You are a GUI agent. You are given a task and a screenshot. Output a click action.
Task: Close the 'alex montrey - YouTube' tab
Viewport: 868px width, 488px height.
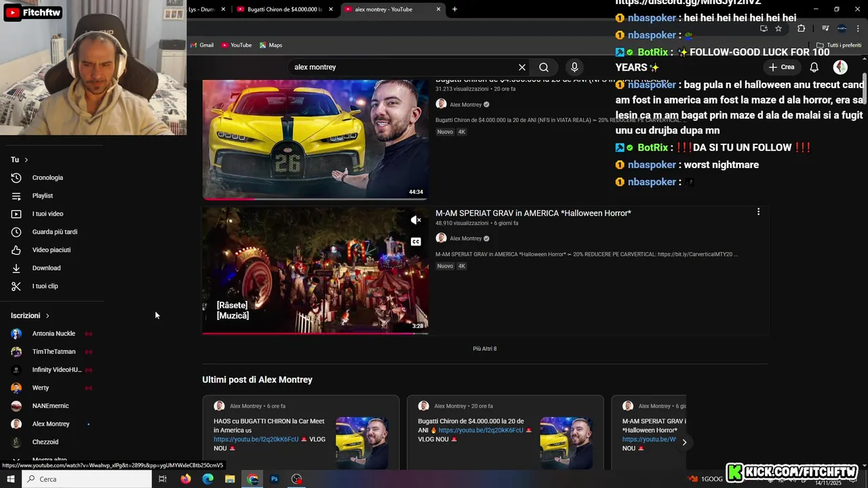click(439, 9)
